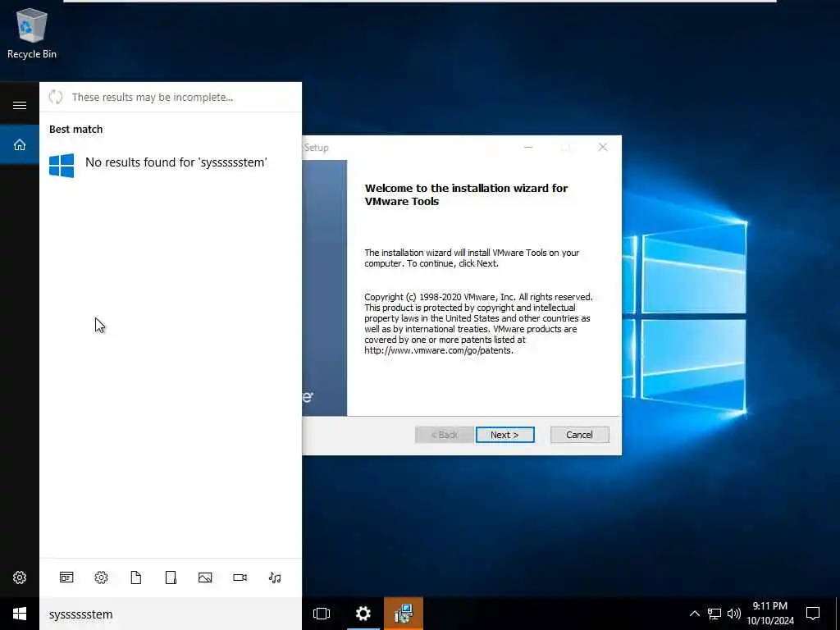Screen dimensions: 840x630
Task: Close the VMware Tools Setup window
Action: click(x=603, y=148)
